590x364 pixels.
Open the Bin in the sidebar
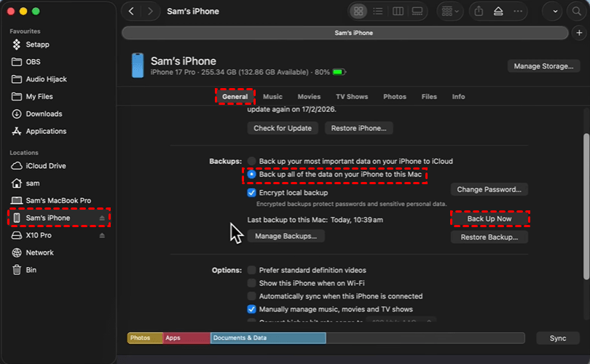(31, 270)
